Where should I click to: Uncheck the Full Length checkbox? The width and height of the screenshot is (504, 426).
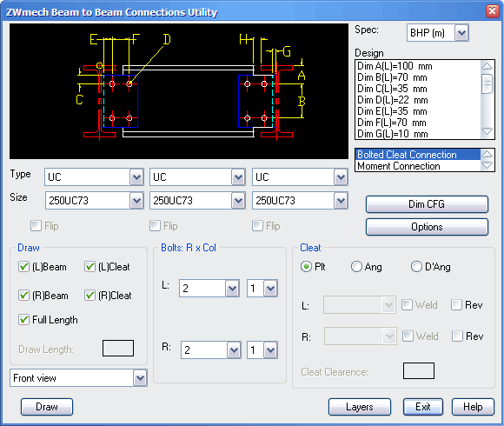pyautogui.click(x=23, y=320)
